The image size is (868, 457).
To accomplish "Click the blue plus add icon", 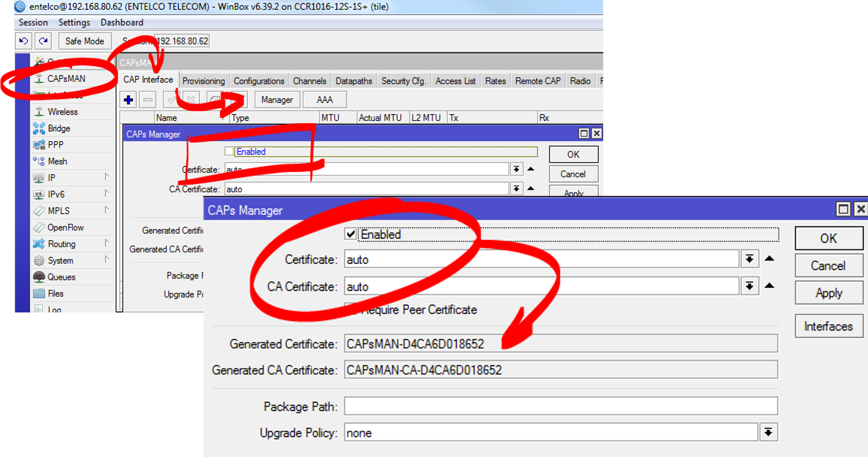I will click(x=128, y=100).
